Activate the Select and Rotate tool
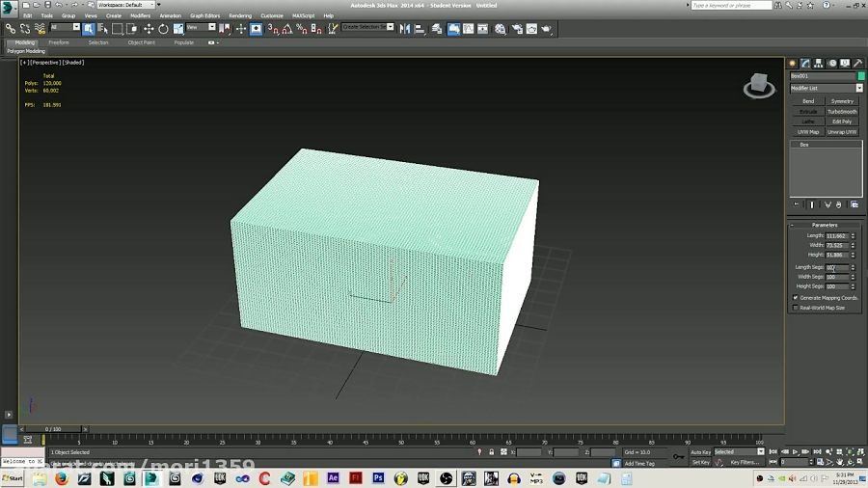The image size is (868, 488). pos(163,29)
